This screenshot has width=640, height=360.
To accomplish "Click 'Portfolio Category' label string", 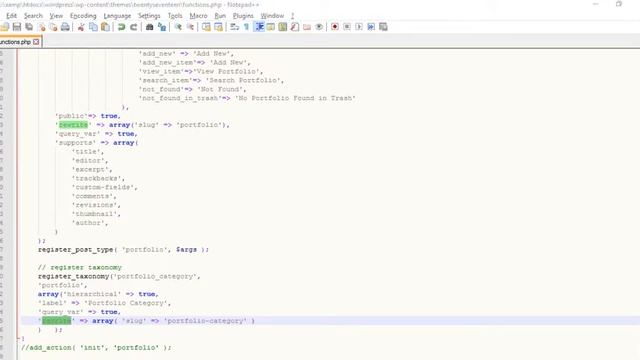I will (x=126, y=303).
